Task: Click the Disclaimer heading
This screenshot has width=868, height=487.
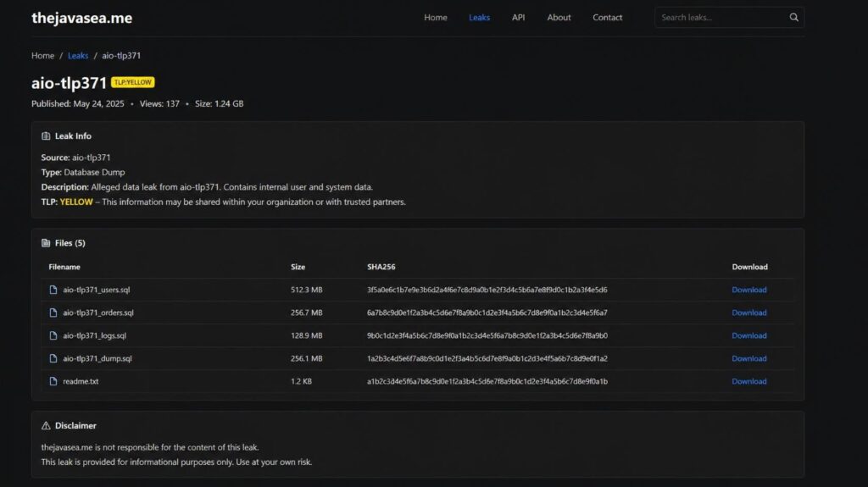Action: click(75, 425)
